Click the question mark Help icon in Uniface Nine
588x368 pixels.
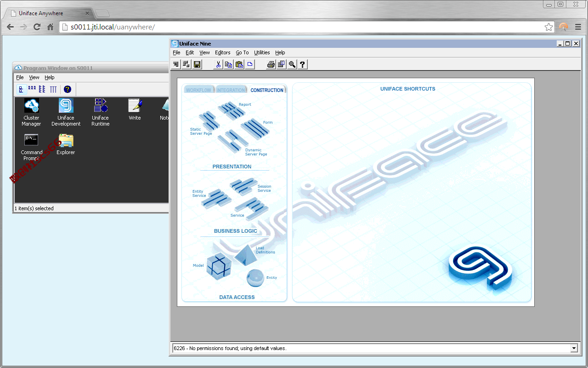(303, 64)
